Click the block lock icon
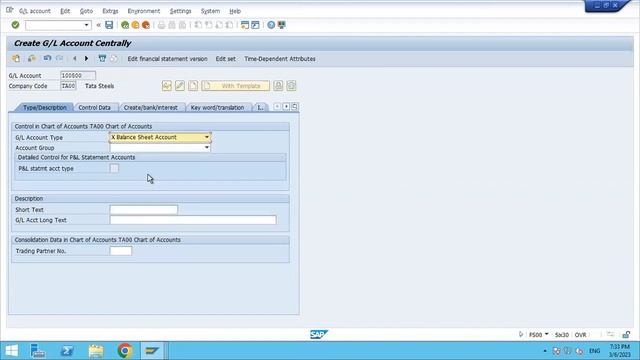This screenshot has width=640, height=360. [x=278, y=86]
